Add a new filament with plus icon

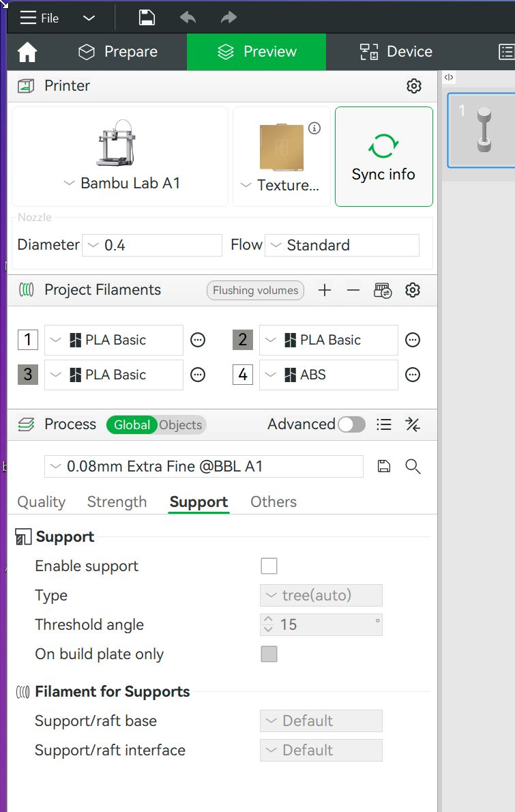coord(325,291)
